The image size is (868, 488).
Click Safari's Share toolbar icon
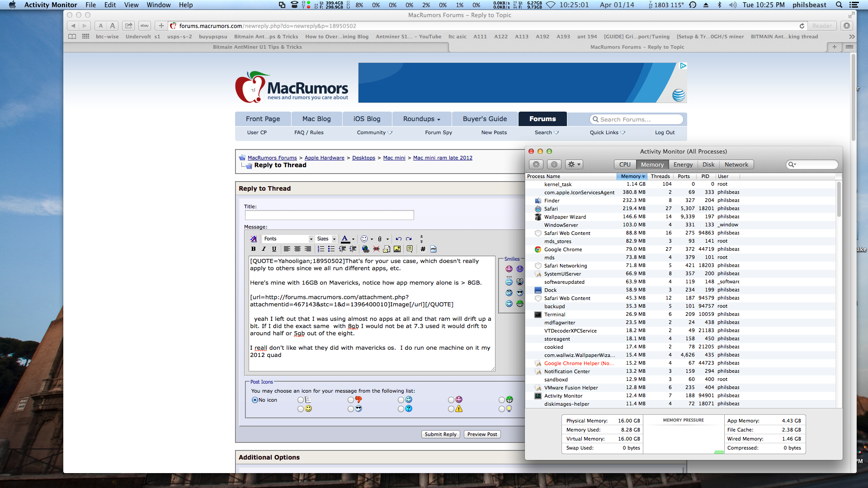pyautogui.click(x=129, y=26)
